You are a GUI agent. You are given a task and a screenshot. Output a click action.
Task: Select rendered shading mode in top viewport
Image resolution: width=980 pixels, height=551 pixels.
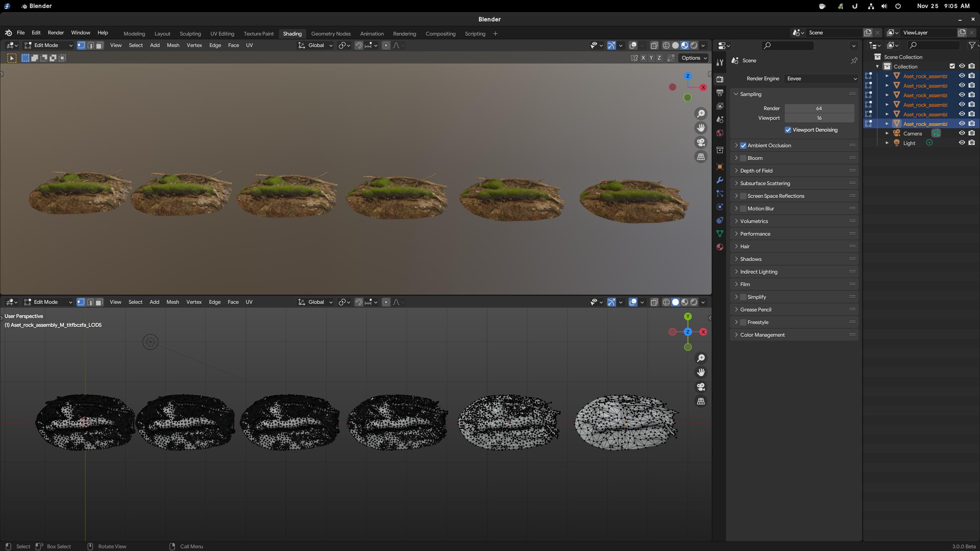(x=694, y=46)
